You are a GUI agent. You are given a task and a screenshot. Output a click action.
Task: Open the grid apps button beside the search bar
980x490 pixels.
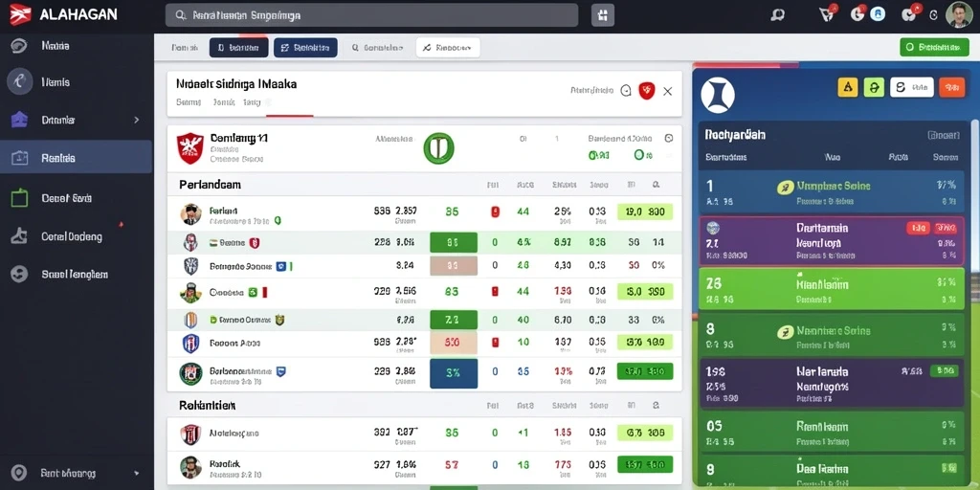pos(603,15)
